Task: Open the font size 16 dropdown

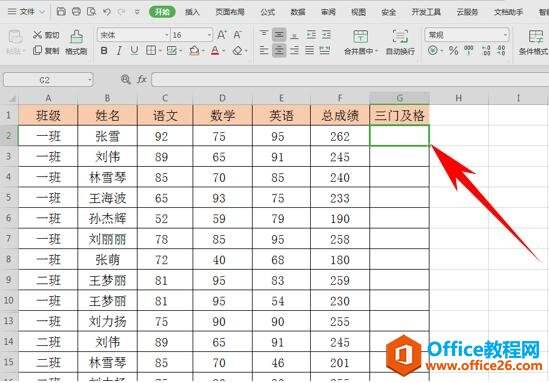Action: point(209,35)
